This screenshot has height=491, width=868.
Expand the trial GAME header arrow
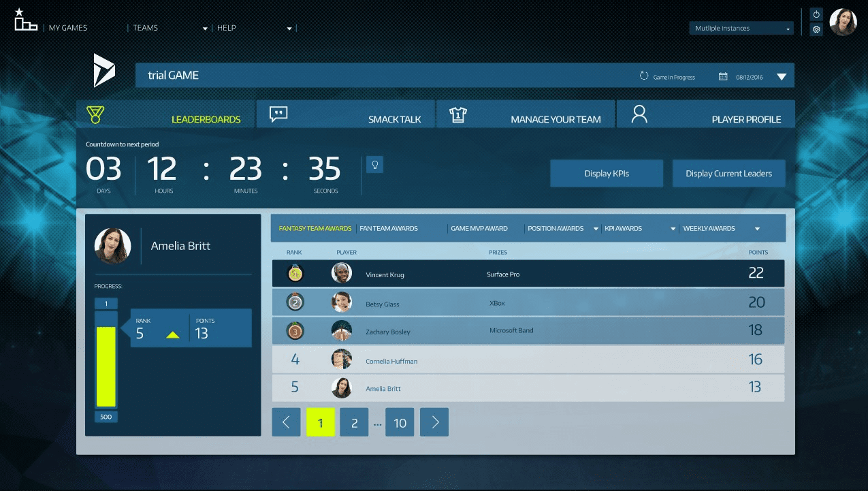click(x=782, y=77)
